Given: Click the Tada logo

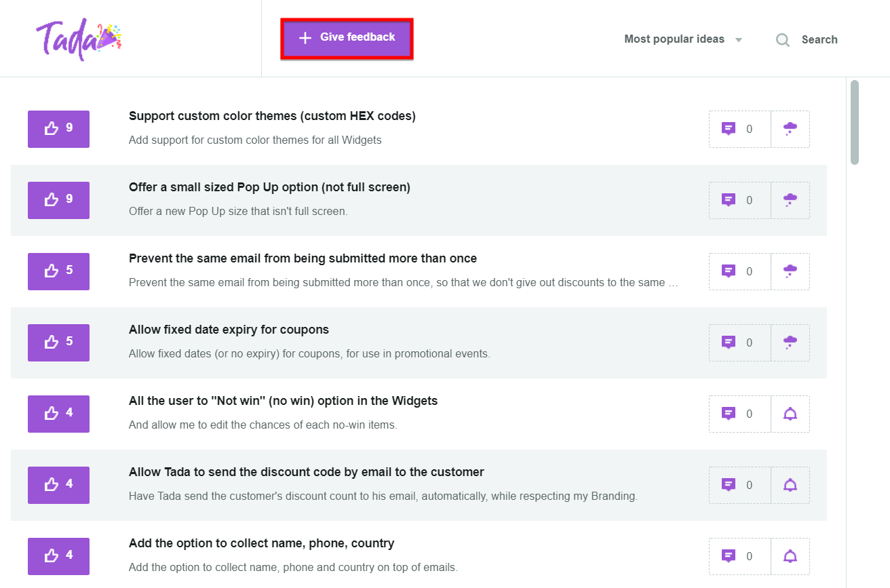Looking at the screenshot, I should 79,40.
